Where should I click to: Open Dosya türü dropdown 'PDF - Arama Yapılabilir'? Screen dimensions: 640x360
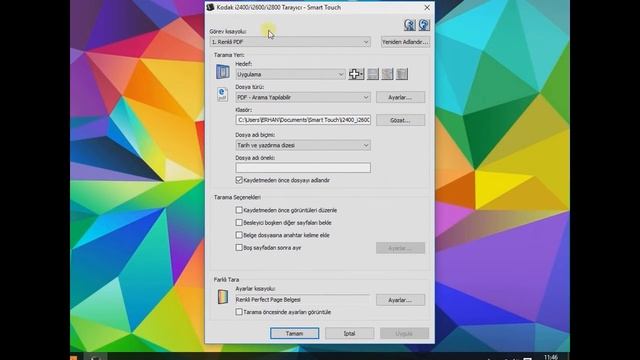coord(303,97)
